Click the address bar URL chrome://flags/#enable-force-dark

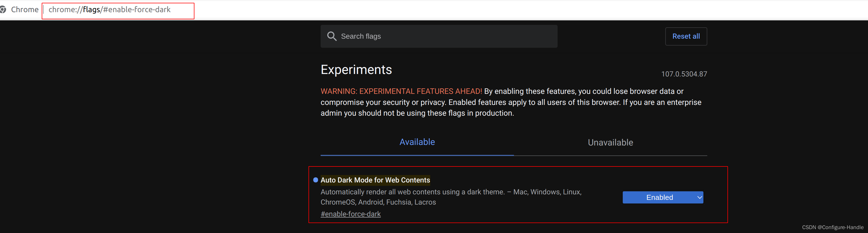110,9
